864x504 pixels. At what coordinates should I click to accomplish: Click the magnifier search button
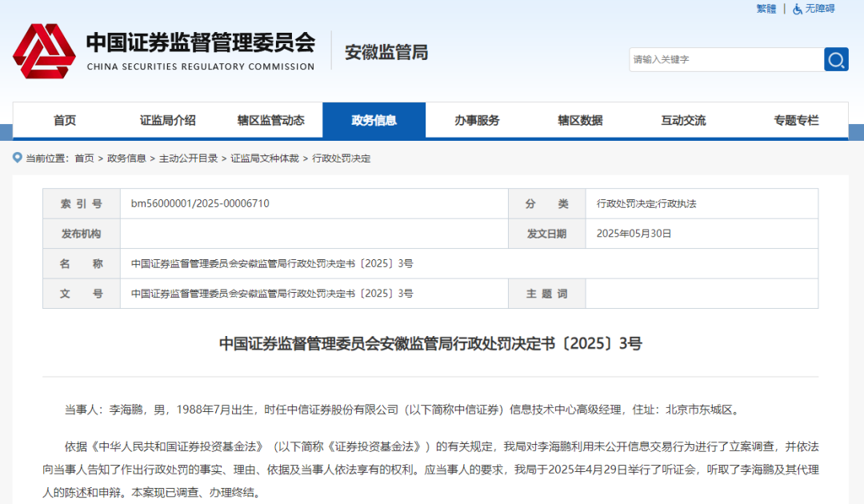pyautogui.click(x=836, y=59)
